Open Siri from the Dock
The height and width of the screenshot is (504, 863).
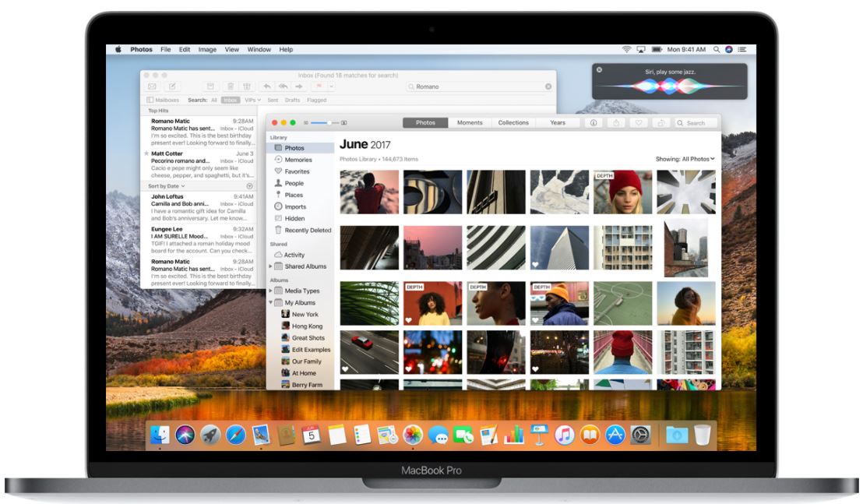185,435
